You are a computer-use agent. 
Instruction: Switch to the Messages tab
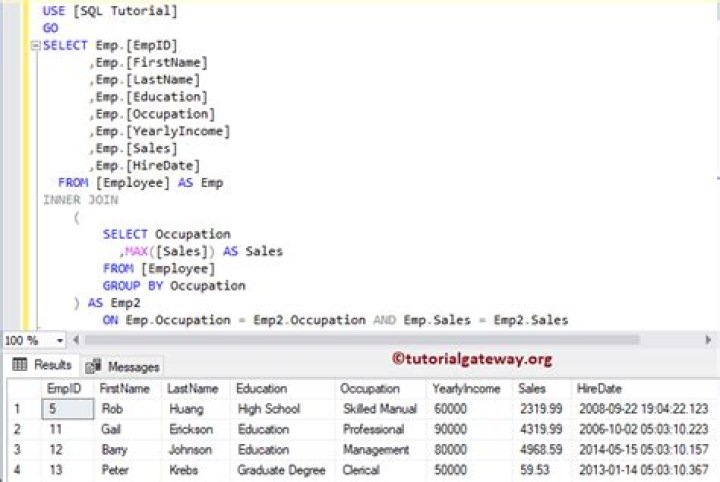pos(122,366)
